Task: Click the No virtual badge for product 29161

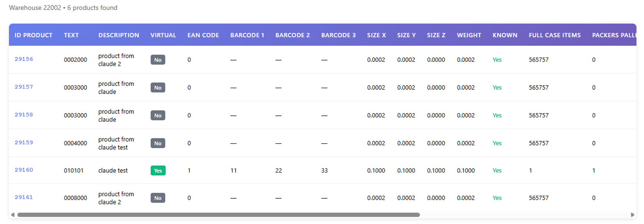Action: [158, 198]
